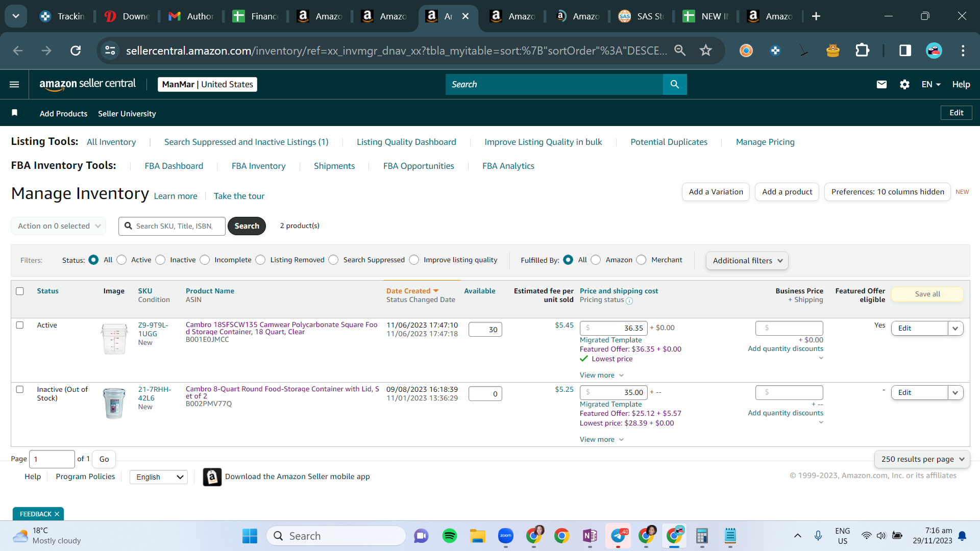Click the bookmark flag icon
The height and width of the screenshot is (551, 980).
15,113
